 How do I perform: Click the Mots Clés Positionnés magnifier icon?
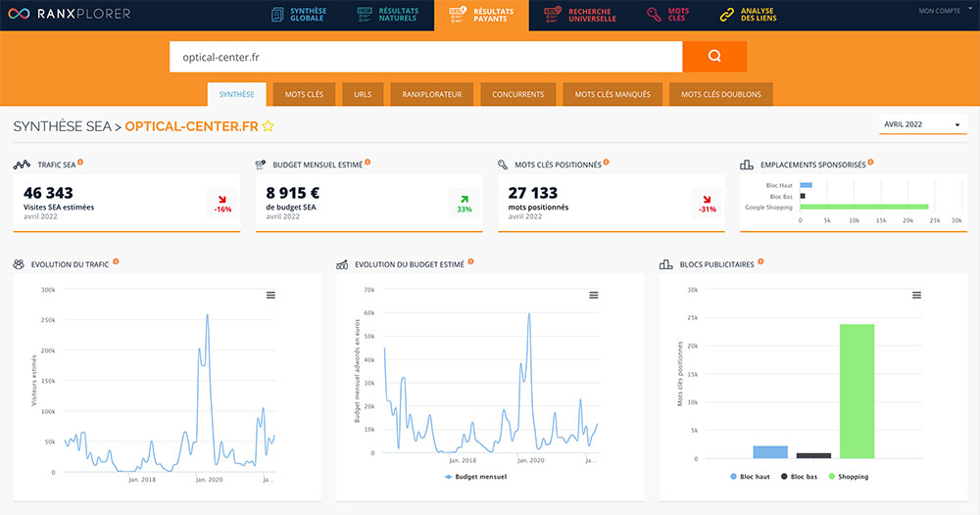[x=503, y=164]
